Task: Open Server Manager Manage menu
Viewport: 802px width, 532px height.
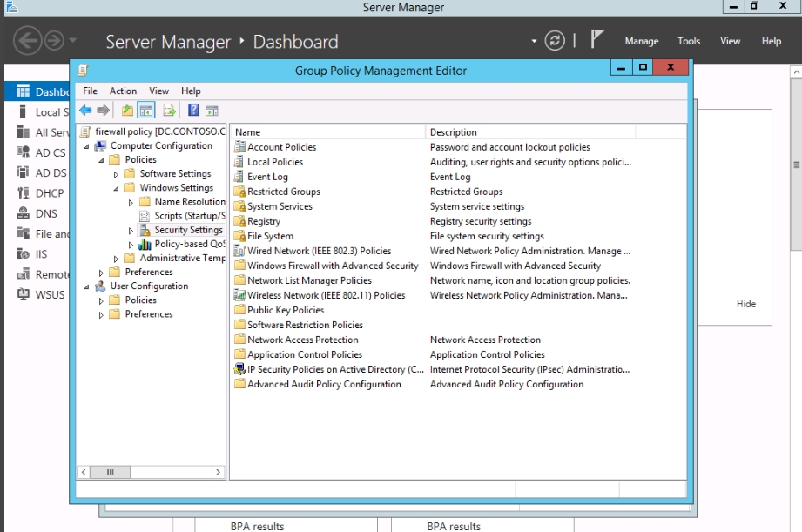Action: coord(642,41)
